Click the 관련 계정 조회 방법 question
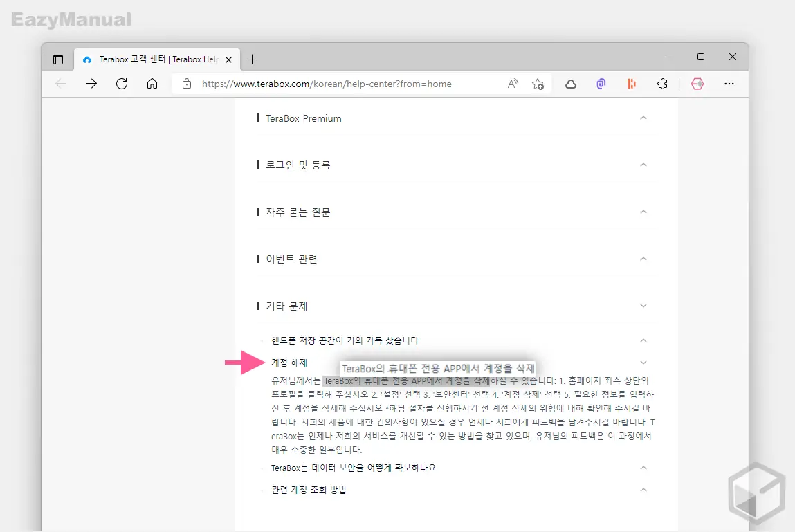This screenshot has height=532, width=795. point(309,489)
